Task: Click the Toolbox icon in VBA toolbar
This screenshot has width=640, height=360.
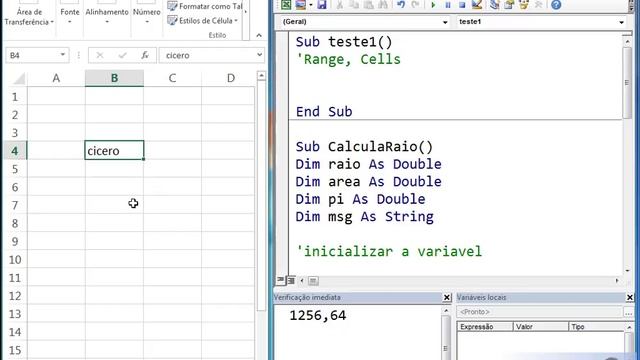Action: 538,4
